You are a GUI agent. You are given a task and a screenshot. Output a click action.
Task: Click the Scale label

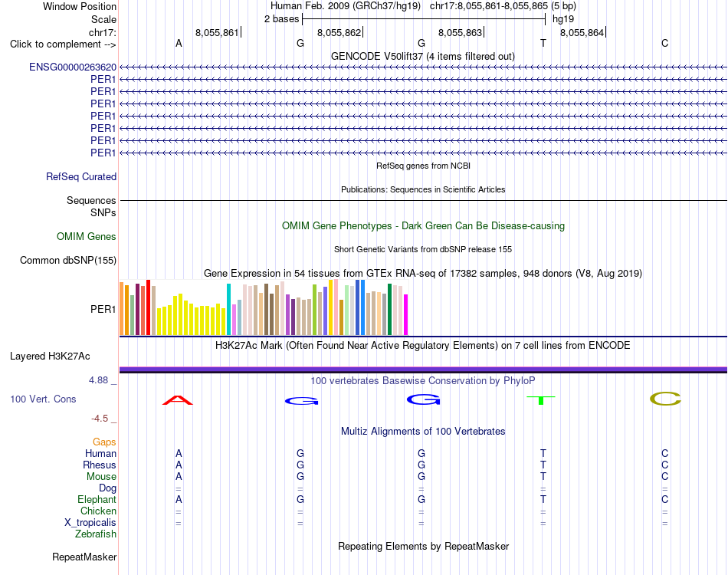pos(103,19)
